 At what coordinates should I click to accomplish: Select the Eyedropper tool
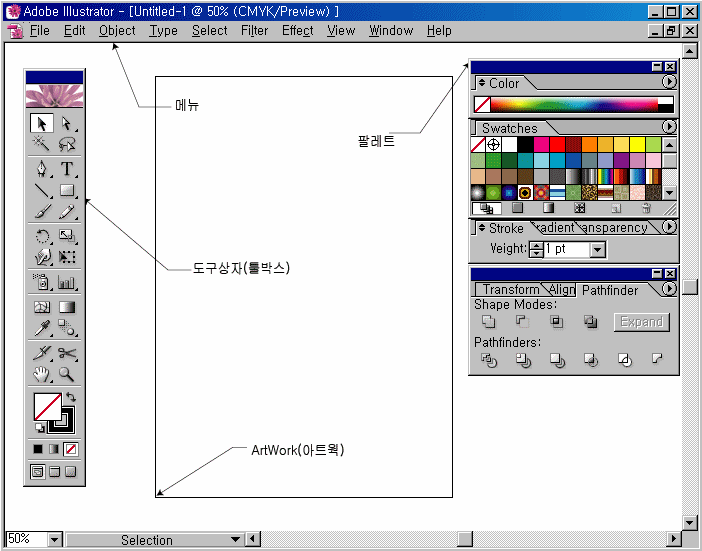pos(42,328)
